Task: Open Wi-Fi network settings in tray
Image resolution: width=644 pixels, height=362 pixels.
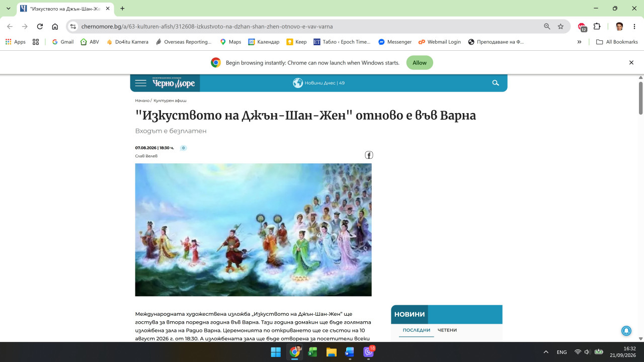Action: [578, 352]
